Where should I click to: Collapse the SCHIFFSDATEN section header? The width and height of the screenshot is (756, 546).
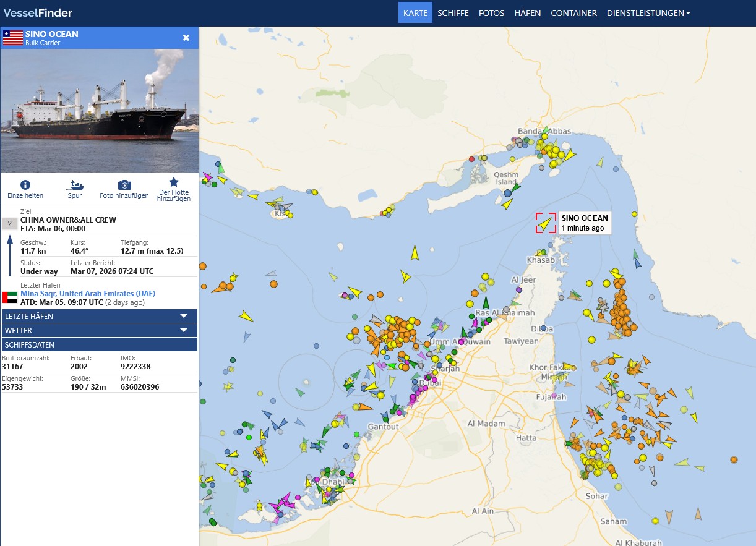pyautogui.click(x=99, y=344)
